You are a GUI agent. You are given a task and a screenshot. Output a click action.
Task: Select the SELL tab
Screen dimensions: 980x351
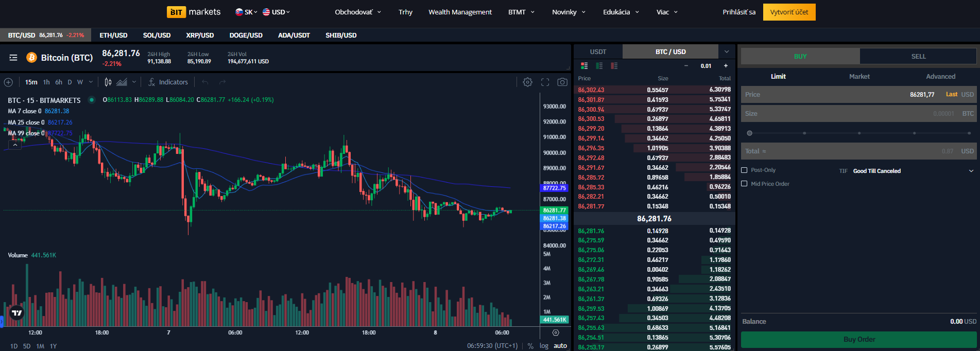(x=918, y=57)
